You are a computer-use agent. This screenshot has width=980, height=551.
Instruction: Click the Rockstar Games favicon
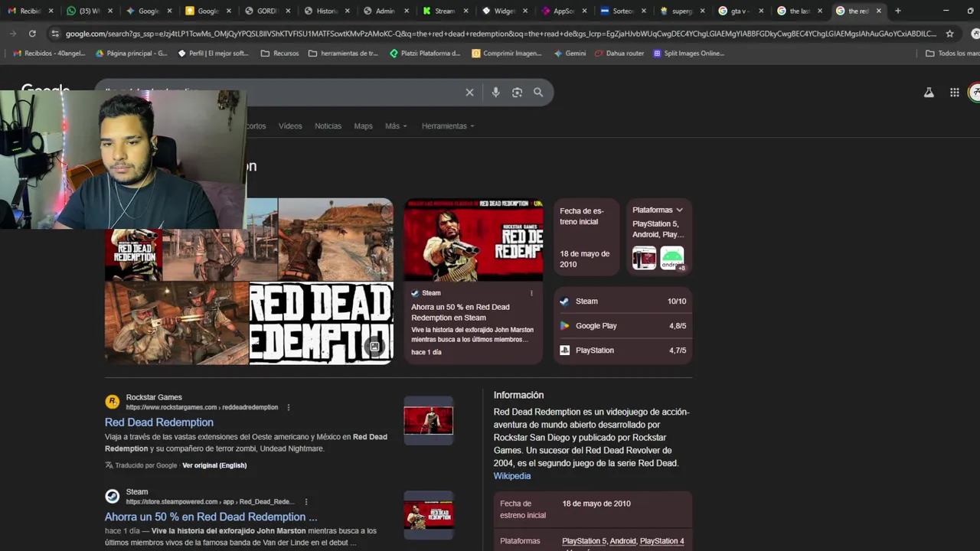pyautogui.click(x=113, y=402)
